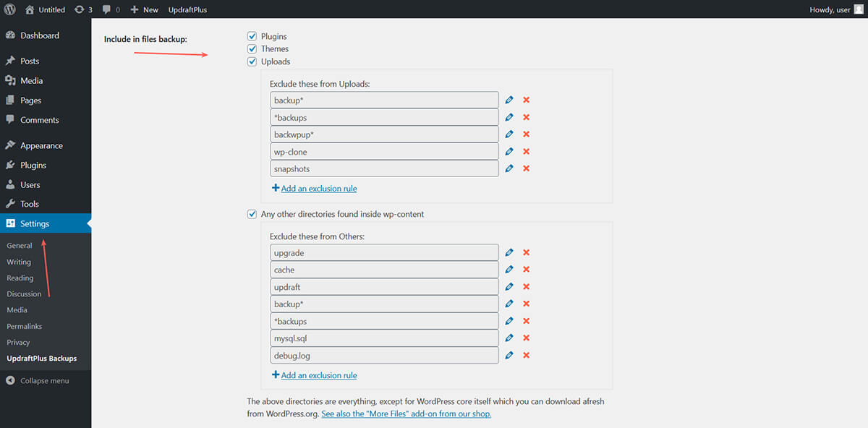Screen dimensions: 868x428
Task: Open the 3 pending updates
Action: coord(82,9)
